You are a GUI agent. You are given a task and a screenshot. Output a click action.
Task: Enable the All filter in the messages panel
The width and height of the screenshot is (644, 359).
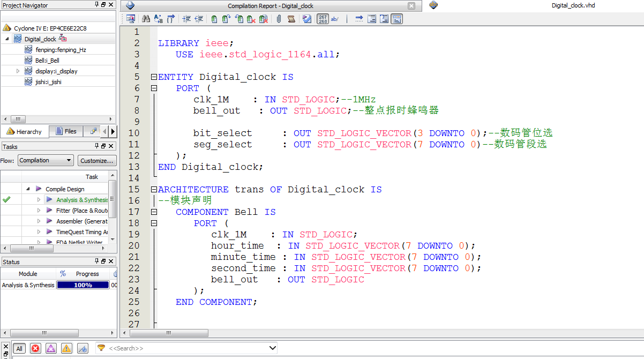[19, 348]
